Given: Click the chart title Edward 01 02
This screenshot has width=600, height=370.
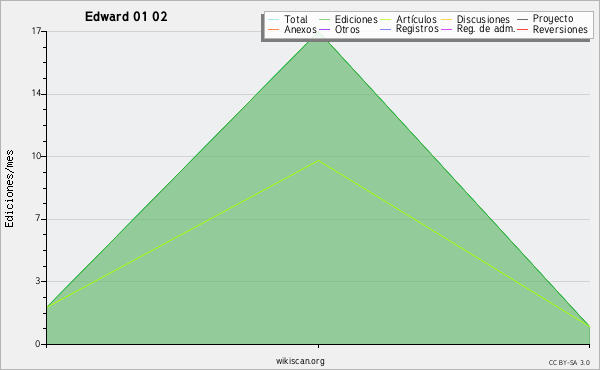Looking at the screenshot, I should click(x=126, y=17).
